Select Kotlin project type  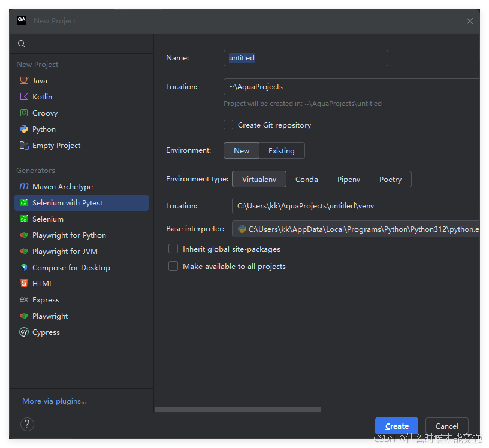81,96
